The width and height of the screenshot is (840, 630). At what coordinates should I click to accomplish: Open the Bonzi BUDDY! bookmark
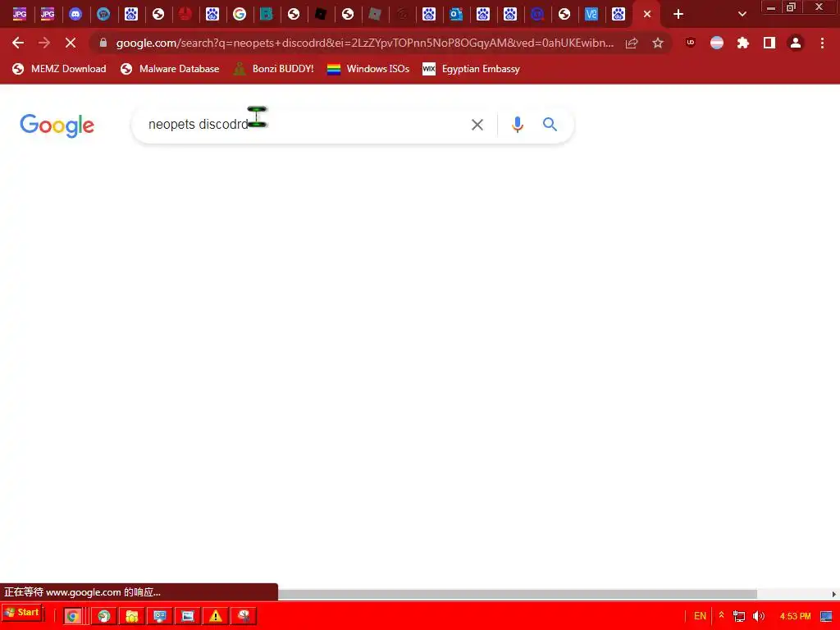274,69
